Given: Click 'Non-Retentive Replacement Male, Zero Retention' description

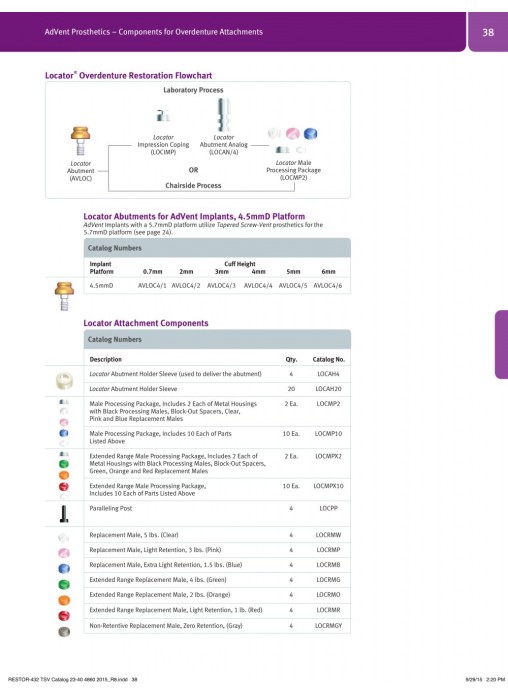Looking at the screenshot, I should (x=166, y=626).
